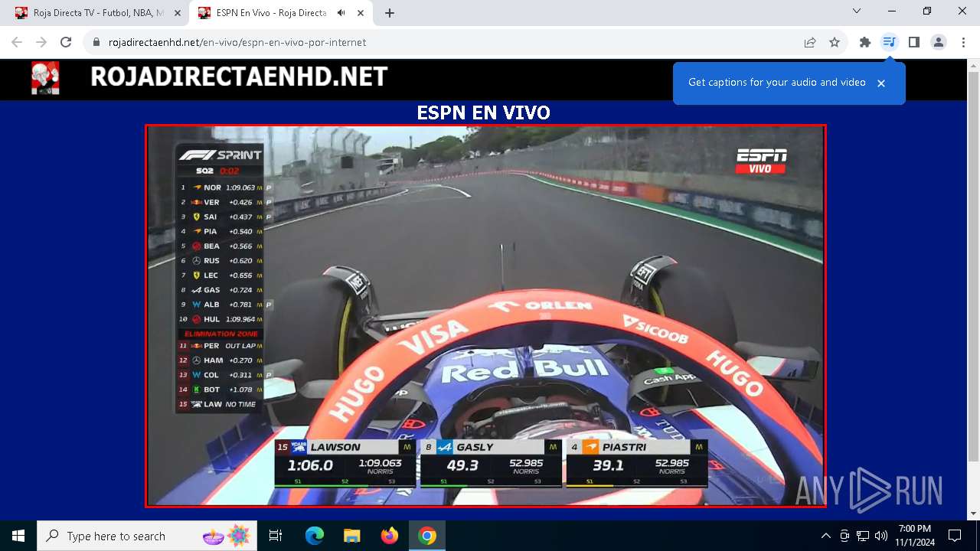This screenshot has width=980, height=551.
Task: Click Get captions popup text
Action: [777, 83]
